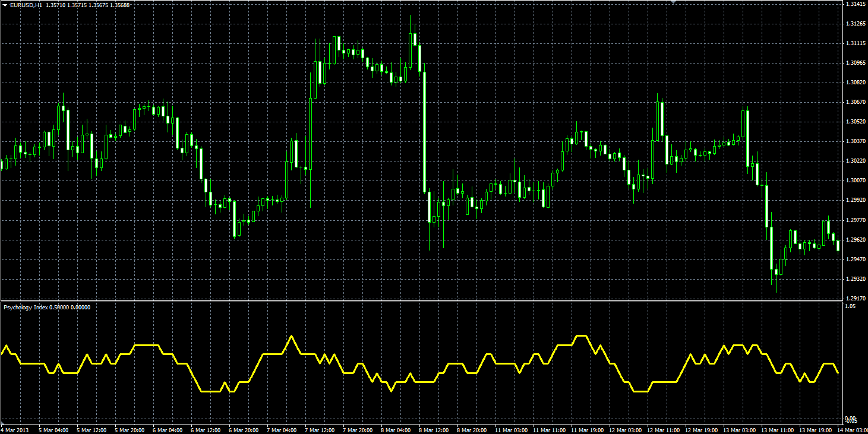Screen dimensions: 868x434
Task: Click the 1.30965 price axis label
Action: click(856, 63)
